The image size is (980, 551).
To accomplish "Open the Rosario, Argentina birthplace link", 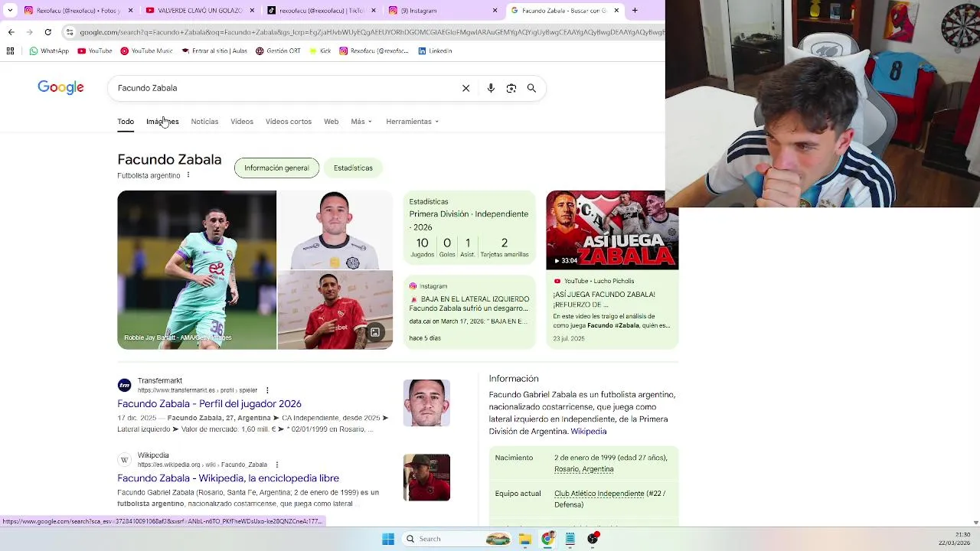I will (583, 469).
